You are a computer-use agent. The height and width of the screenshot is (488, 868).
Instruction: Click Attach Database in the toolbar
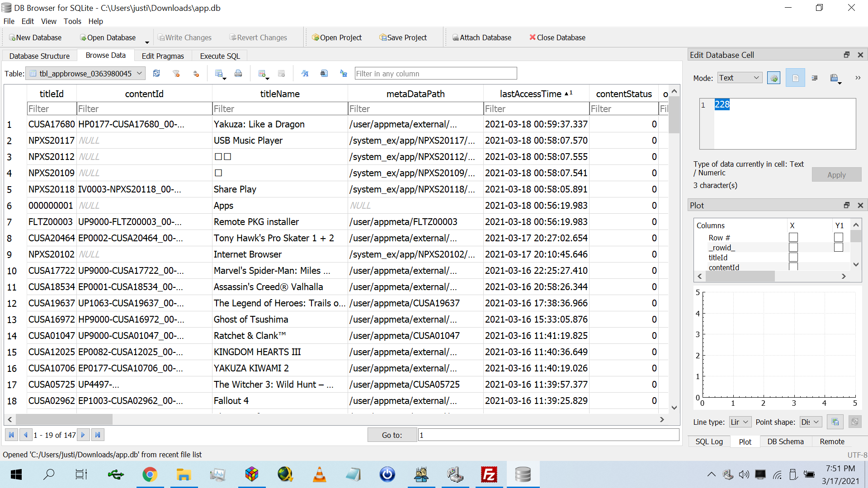(x=482, y=38)
